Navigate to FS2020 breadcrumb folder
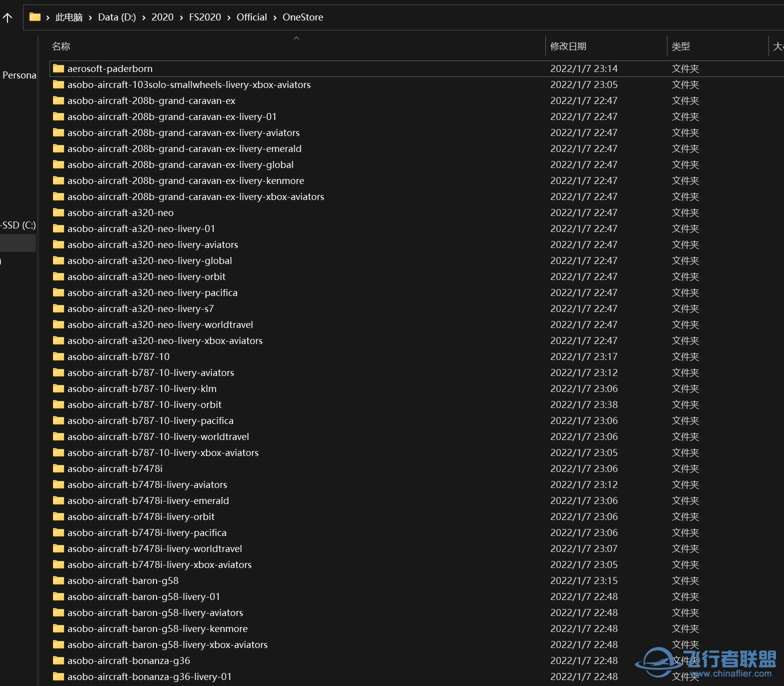 click(205, 17)
